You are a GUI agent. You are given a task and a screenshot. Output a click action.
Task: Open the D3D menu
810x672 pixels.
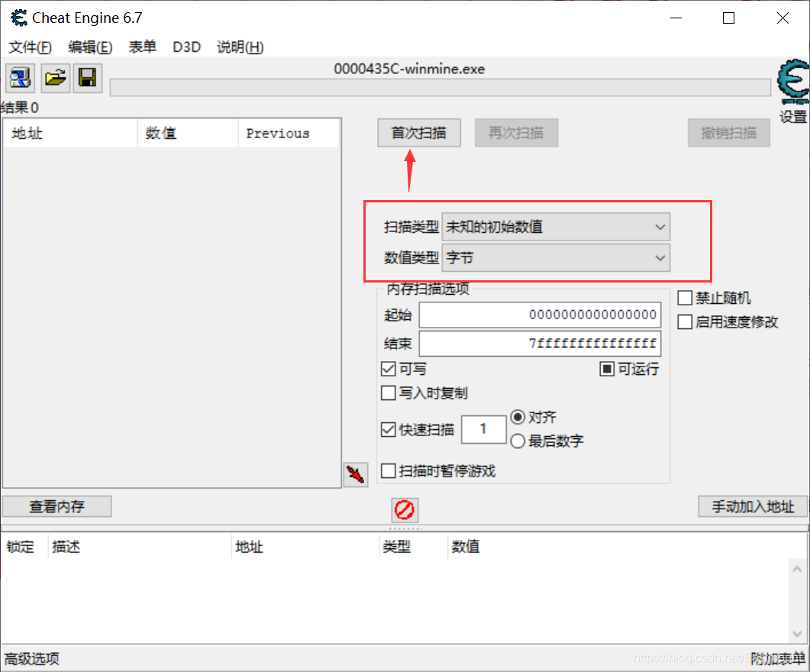(x=186, y=47)
